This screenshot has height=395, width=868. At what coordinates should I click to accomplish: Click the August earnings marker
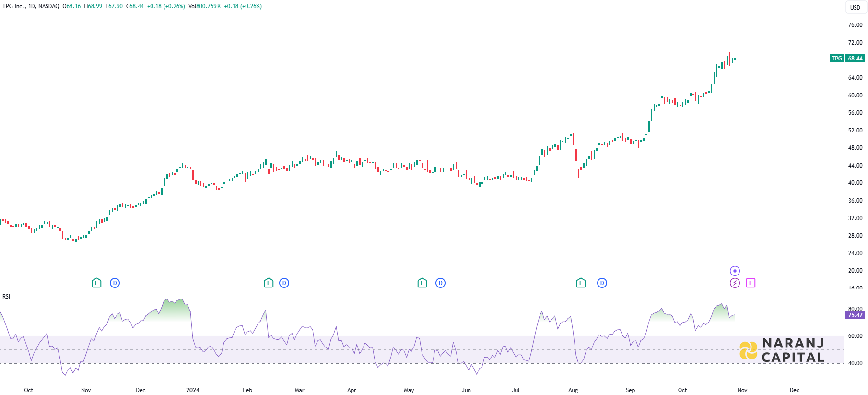pyautogui.click(x=581, y=283)
